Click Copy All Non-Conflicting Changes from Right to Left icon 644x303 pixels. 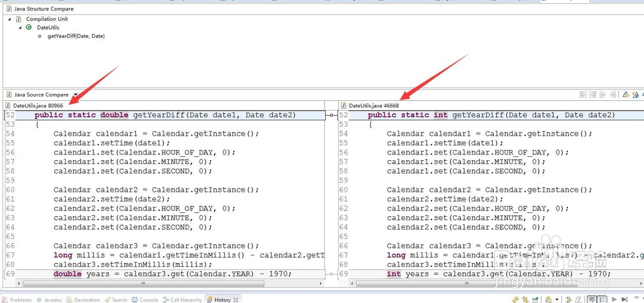(x=592, y=95)
